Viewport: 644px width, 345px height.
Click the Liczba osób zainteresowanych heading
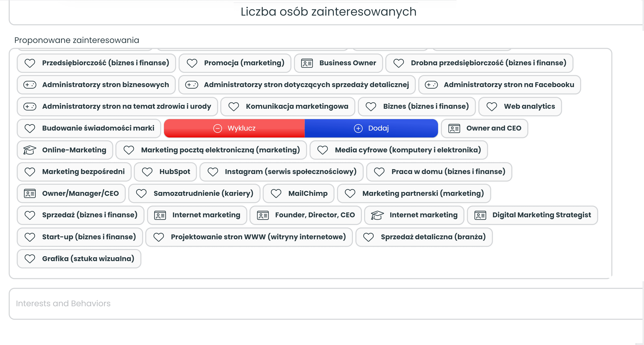click(328, 12)
